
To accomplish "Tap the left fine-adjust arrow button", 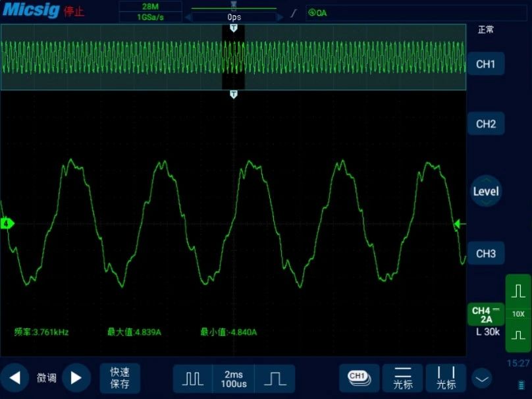I will point(14,378).
